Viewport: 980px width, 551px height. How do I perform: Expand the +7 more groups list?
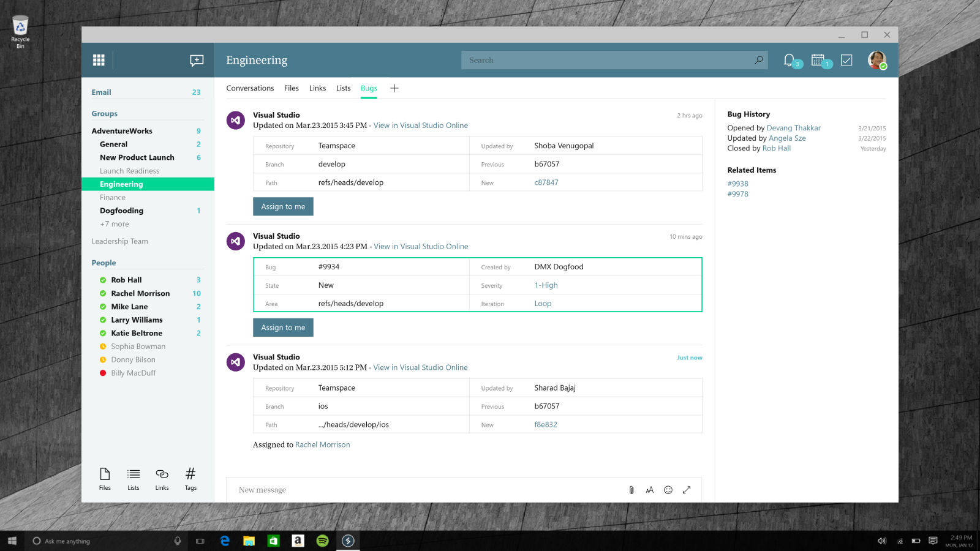pyautogui.click(x=115, y=224)
